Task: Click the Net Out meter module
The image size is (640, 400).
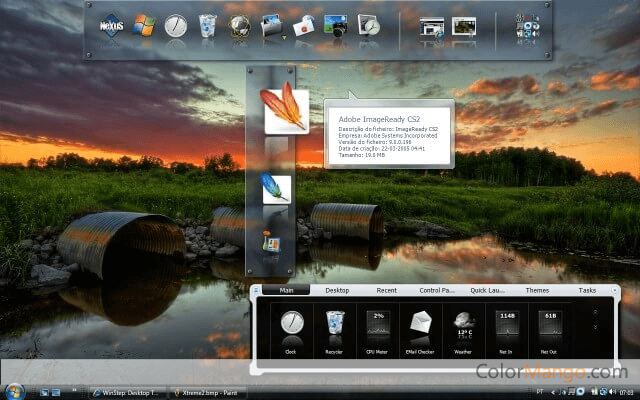Action: (550, 331)
